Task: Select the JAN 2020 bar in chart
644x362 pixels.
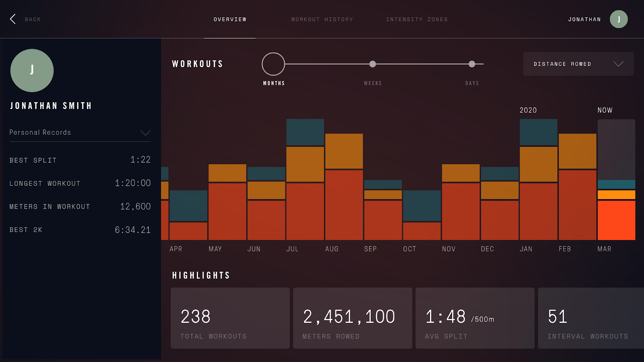Action: pos(539,179)
